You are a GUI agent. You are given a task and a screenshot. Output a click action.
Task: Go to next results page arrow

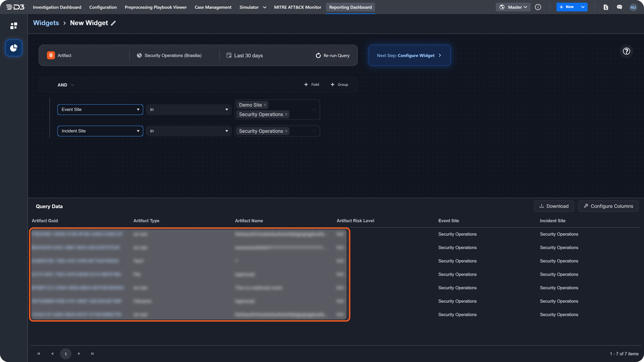click(79, 353)
